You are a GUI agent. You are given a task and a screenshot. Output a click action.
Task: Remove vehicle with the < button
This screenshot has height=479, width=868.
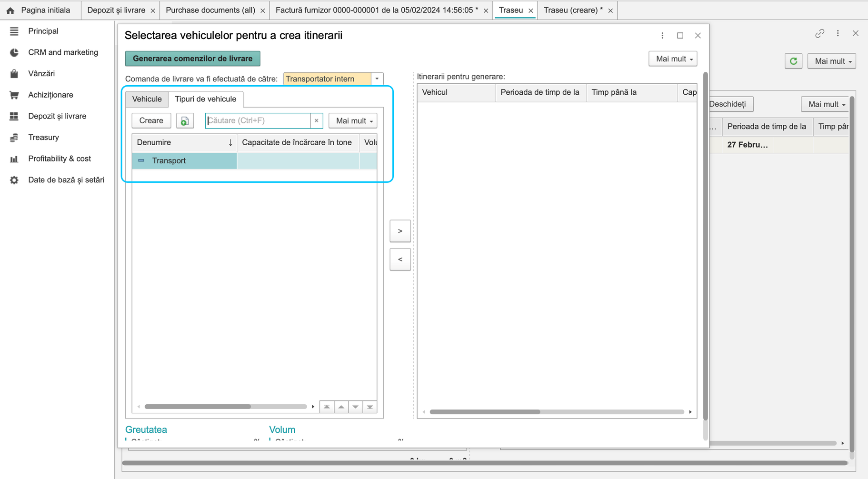click(x=400, y=259)
